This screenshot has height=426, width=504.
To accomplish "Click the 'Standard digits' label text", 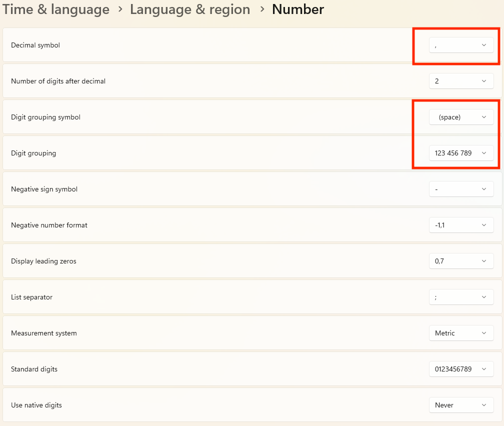I will pos(34,369).
